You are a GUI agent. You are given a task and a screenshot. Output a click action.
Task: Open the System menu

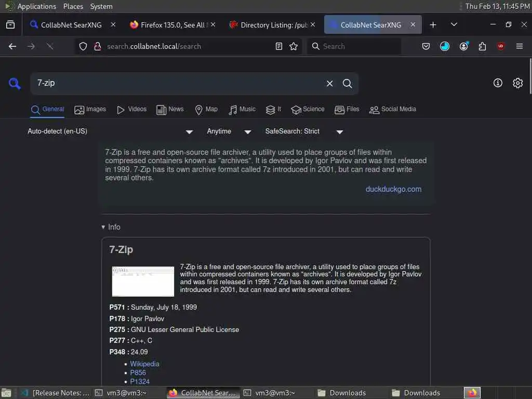pyautogui.click(x=101, y=6)
